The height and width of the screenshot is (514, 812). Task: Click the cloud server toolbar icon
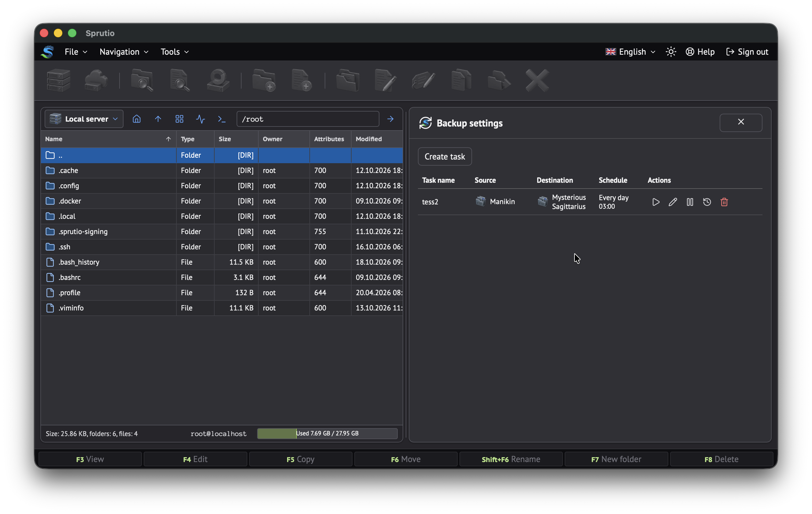96,80
